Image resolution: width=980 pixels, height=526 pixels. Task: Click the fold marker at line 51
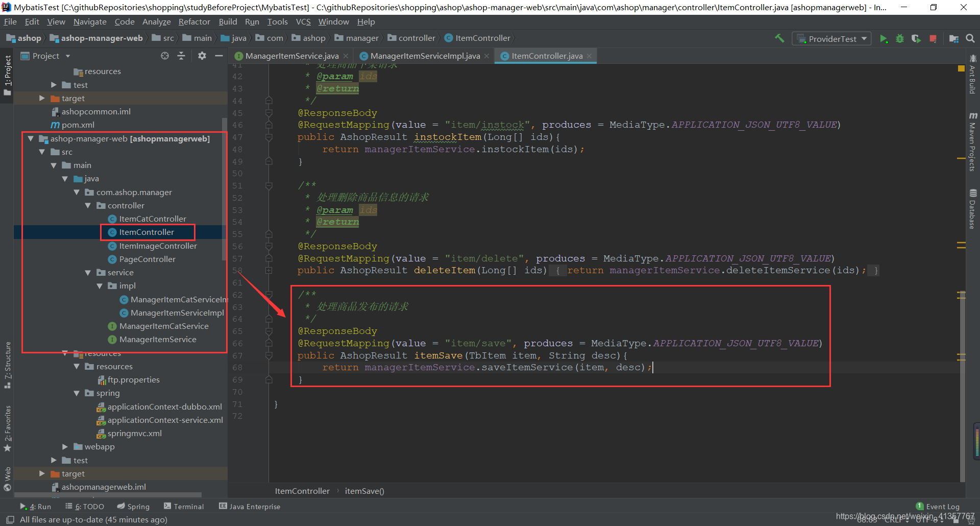tap(269, 185)
